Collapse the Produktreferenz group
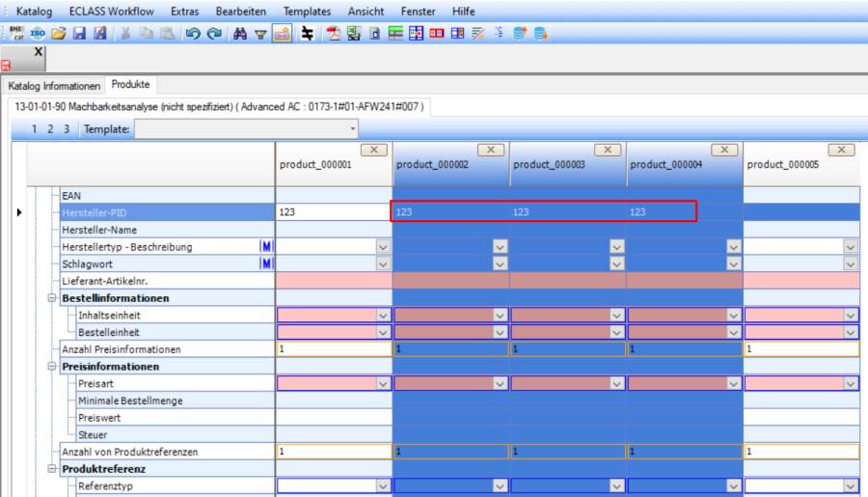The image size is (868, 497). pos(52,469)
